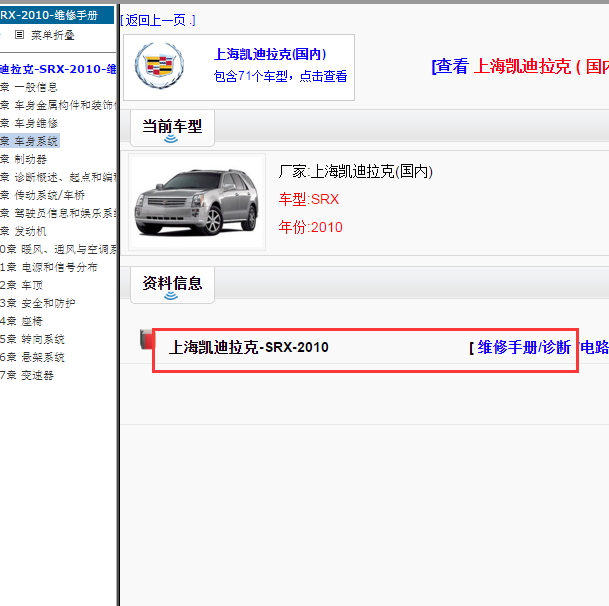The image size is (609, 606).
Task: Open chapter 变速器
Action: 27,375
